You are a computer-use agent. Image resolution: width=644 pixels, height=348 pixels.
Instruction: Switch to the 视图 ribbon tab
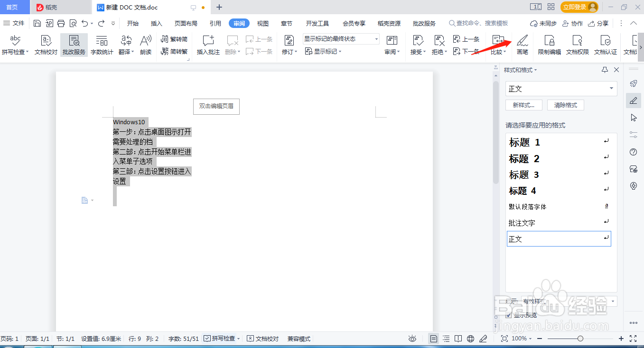[262, 22]
